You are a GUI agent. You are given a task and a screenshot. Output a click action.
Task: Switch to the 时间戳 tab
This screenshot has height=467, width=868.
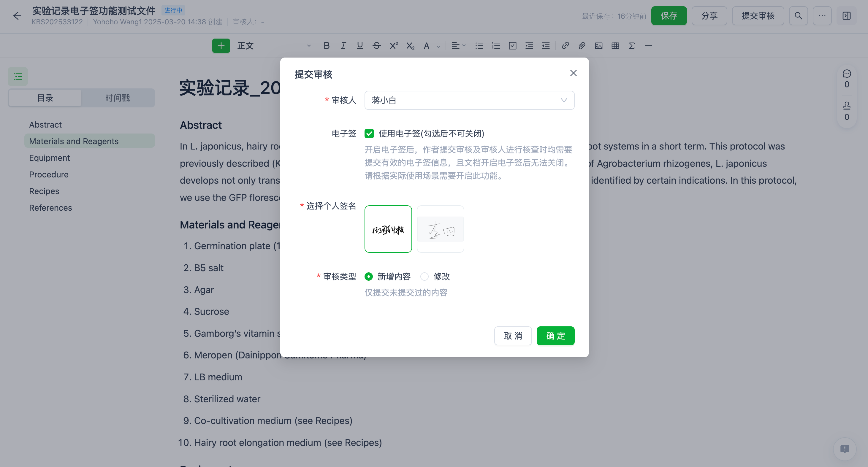coord(117,98)
